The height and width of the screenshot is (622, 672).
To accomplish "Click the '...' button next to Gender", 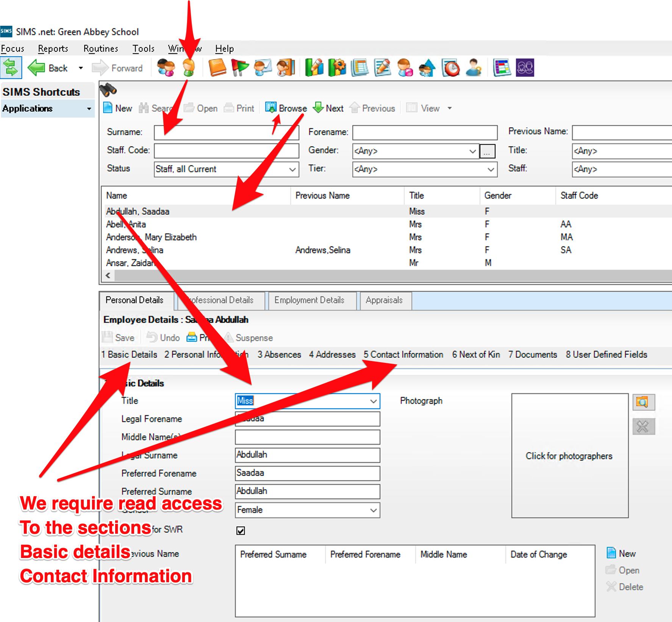I will [487, 151].
